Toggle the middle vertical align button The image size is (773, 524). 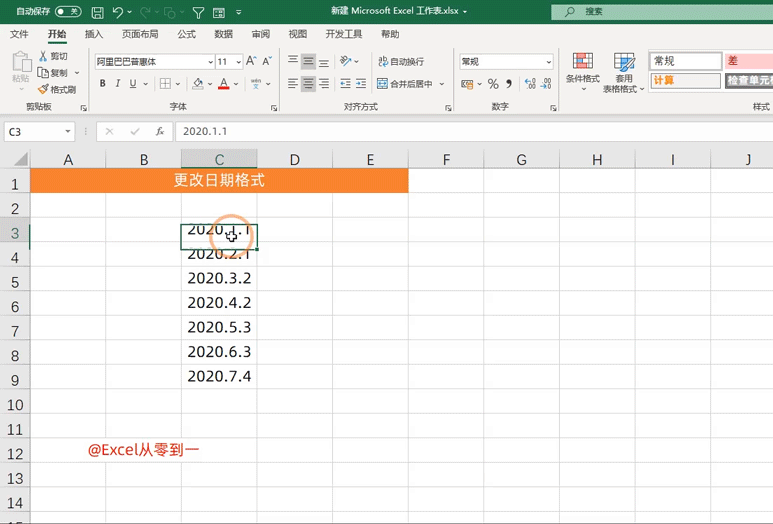click(x=309, y=61)
